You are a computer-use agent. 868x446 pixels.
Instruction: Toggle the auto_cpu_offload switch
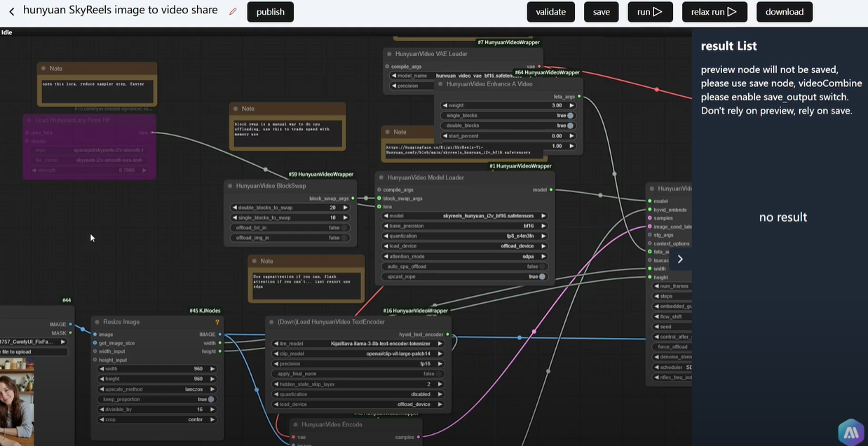tap(543, 266)
